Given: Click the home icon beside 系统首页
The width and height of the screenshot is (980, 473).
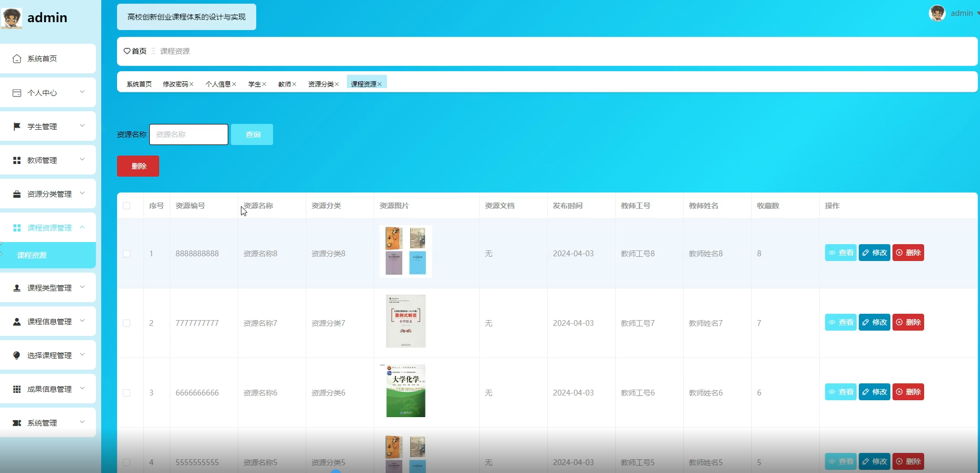Looking at the screenshot, I should pos(17,59).
